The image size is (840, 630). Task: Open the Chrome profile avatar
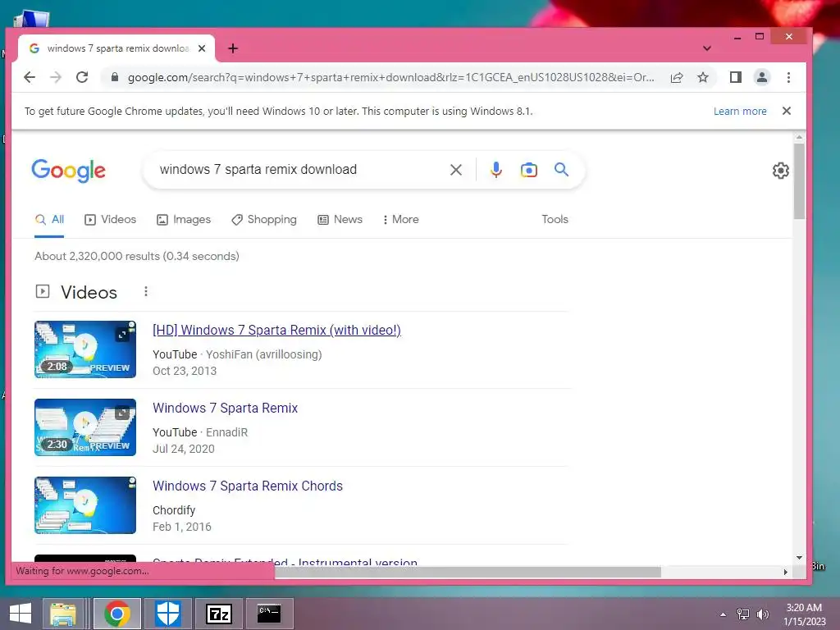tap(762, 77)
